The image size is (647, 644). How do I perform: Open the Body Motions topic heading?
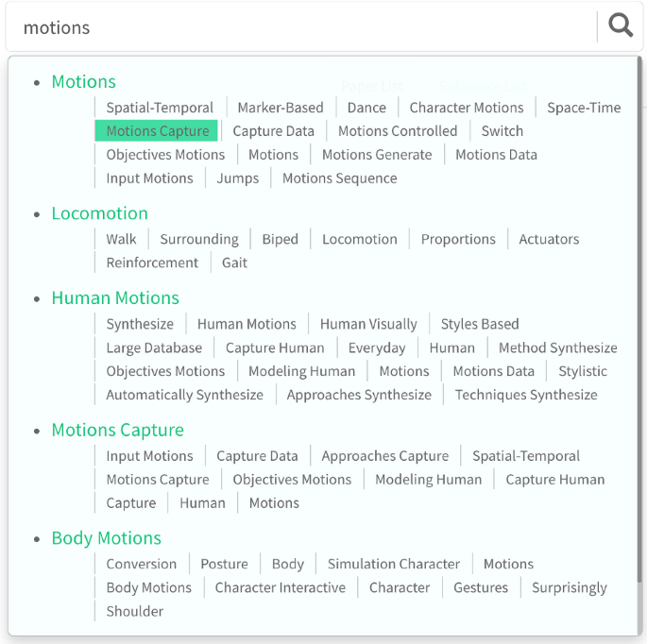click(x=106, y=537)
